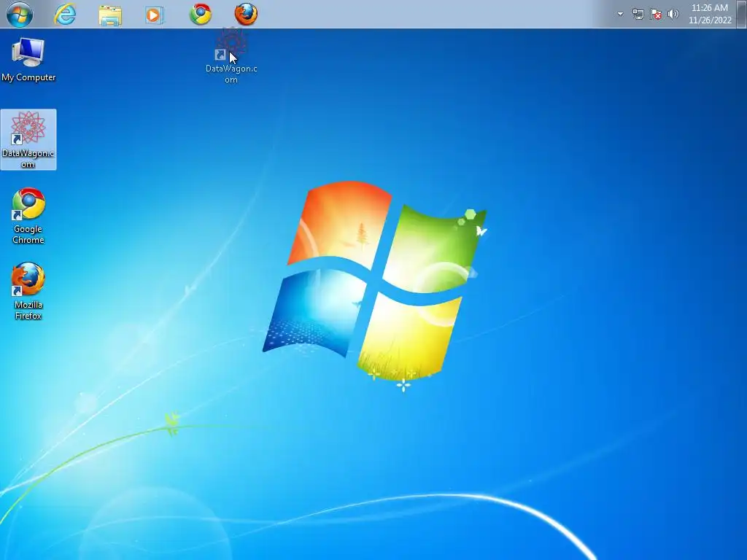
Task: Select the Mozilla Firefox desktop shortcut
Action: [28, 291]
